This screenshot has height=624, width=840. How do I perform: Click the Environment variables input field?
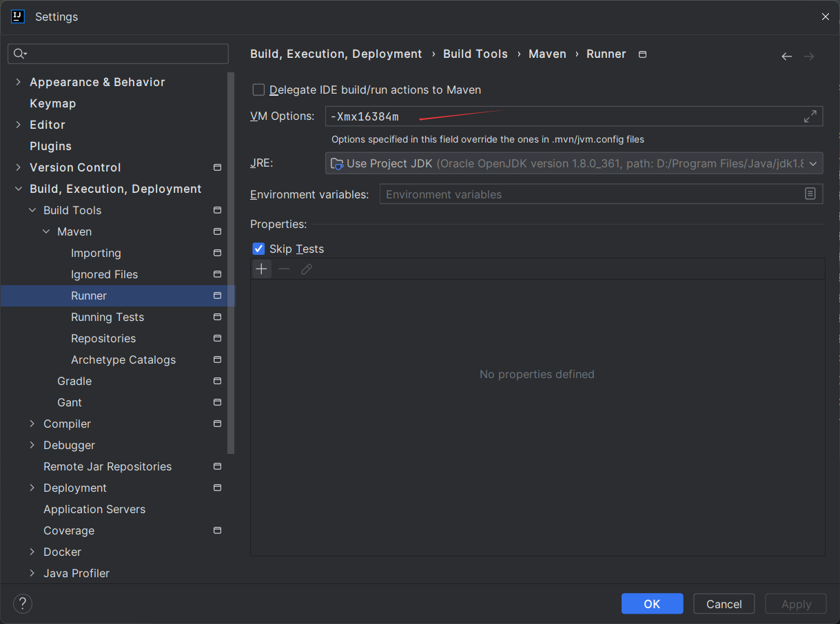[601, 194]
